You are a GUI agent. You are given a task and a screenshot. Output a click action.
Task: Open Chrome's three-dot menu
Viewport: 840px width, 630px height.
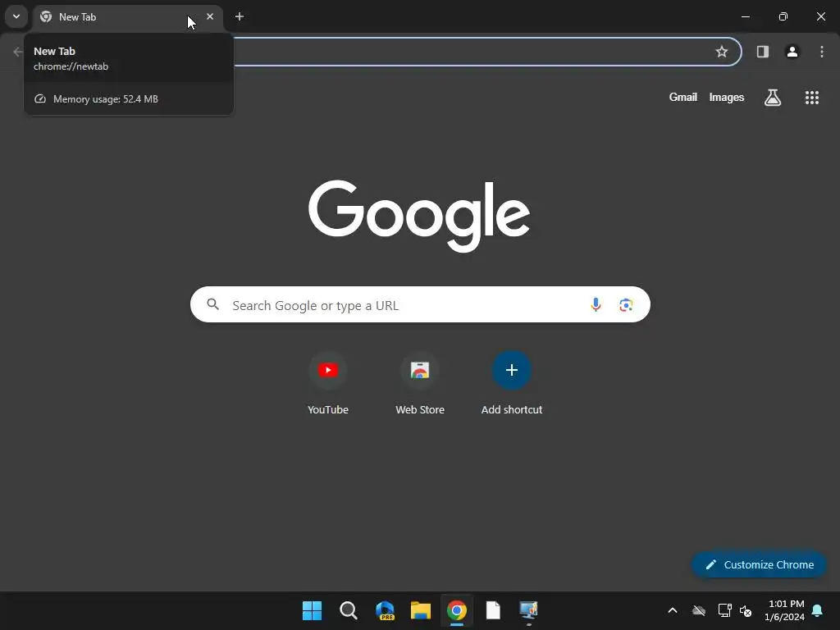pos(822,52)
